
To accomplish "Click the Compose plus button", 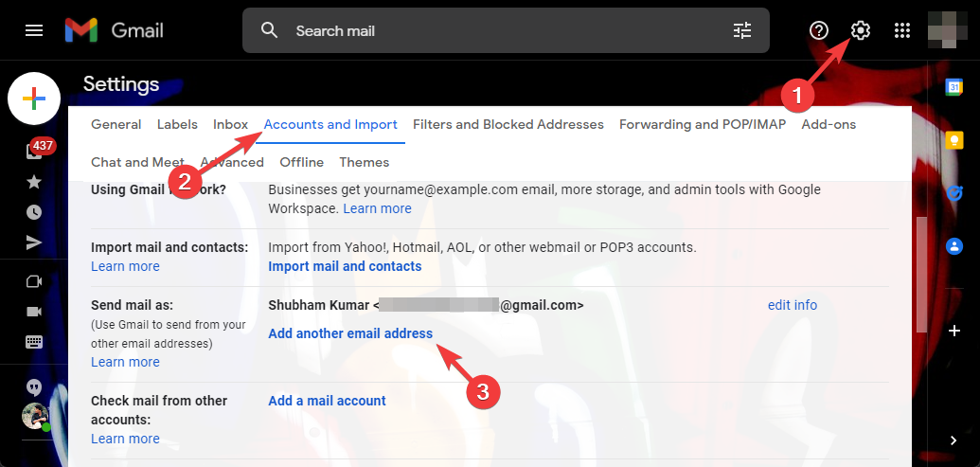I will [x=34, y=99].
